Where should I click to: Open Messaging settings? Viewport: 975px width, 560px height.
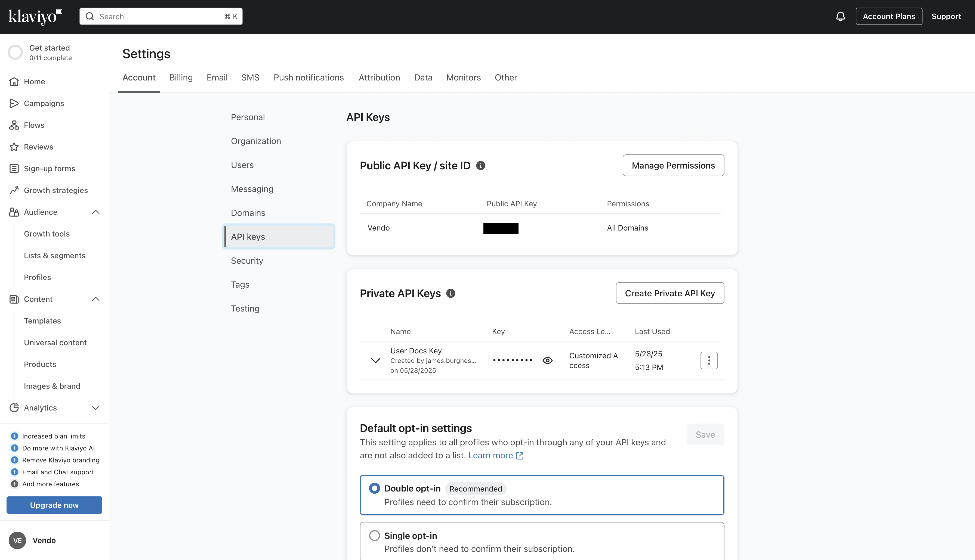click(x=252, y=189)
